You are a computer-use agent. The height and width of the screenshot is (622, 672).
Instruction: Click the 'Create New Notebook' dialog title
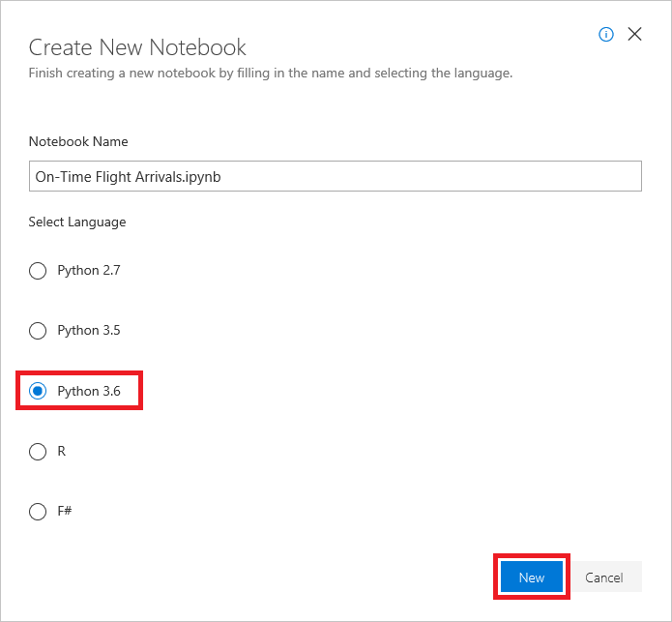[137, 47]
